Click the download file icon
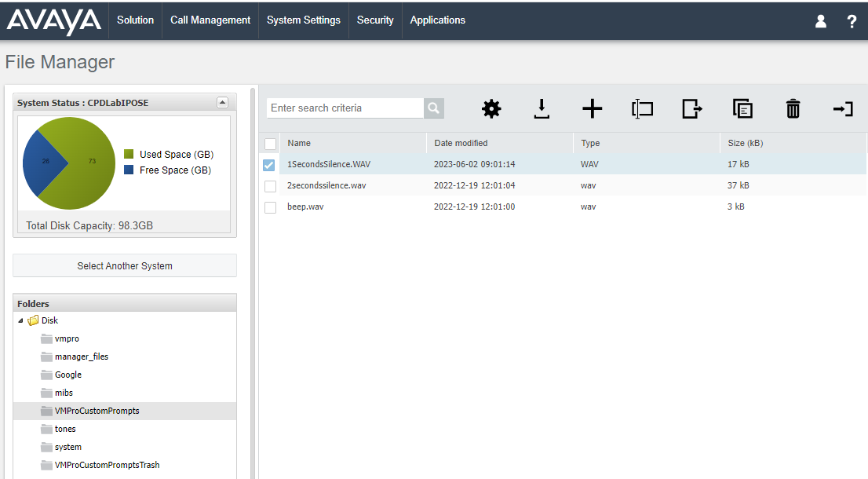Screen dimensions: 868x479 click(542, 108)
